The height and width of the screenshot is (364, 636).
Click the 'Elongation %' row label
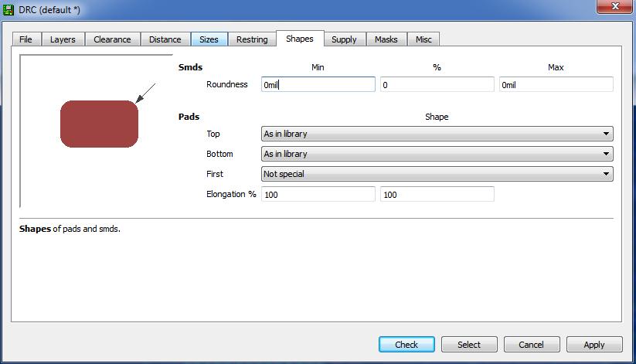coord(231,194)
